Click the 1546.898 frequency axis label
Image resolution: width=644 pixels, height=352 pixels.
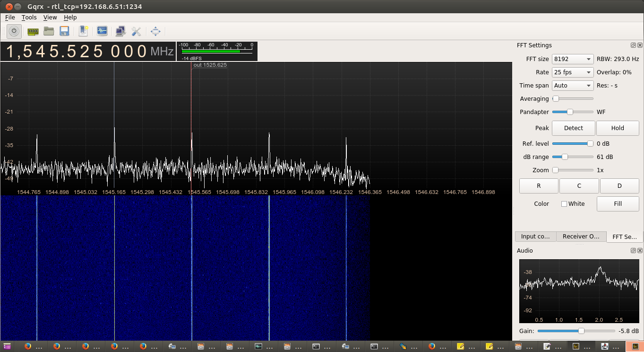(483, 192)
